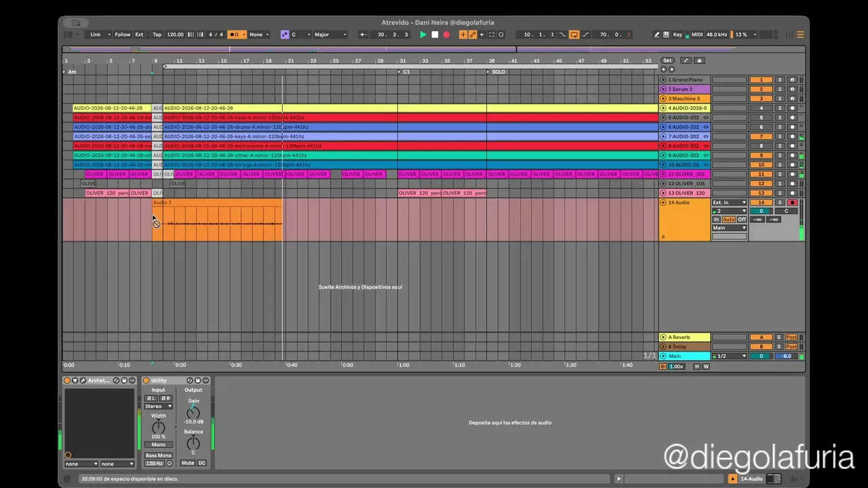868x488 pixels.
Task: Click the Ext sync button
Action: (139, 35)
